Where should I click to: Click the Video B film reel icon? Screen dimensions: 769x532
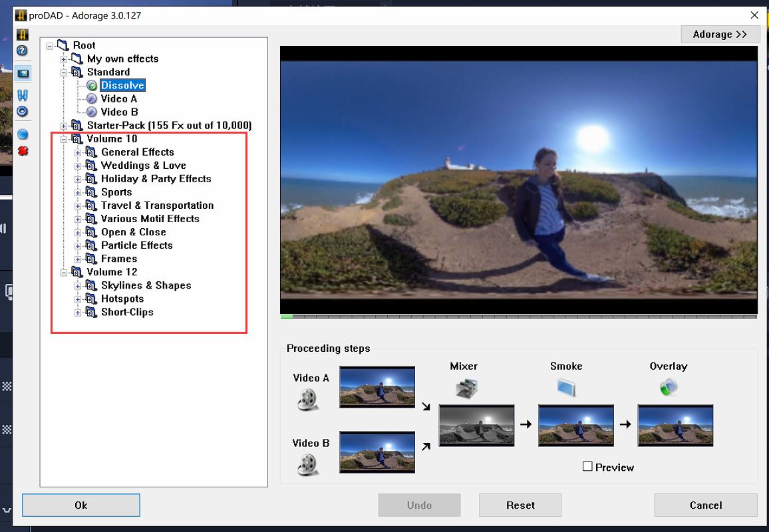[307, 464]
